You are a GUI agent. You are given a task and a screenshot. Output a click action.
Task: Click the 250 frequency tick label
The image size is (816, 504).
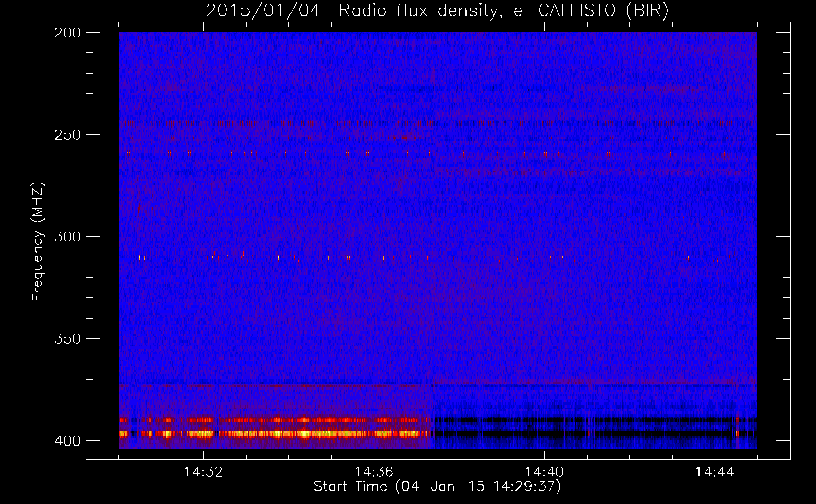[67, 135]
